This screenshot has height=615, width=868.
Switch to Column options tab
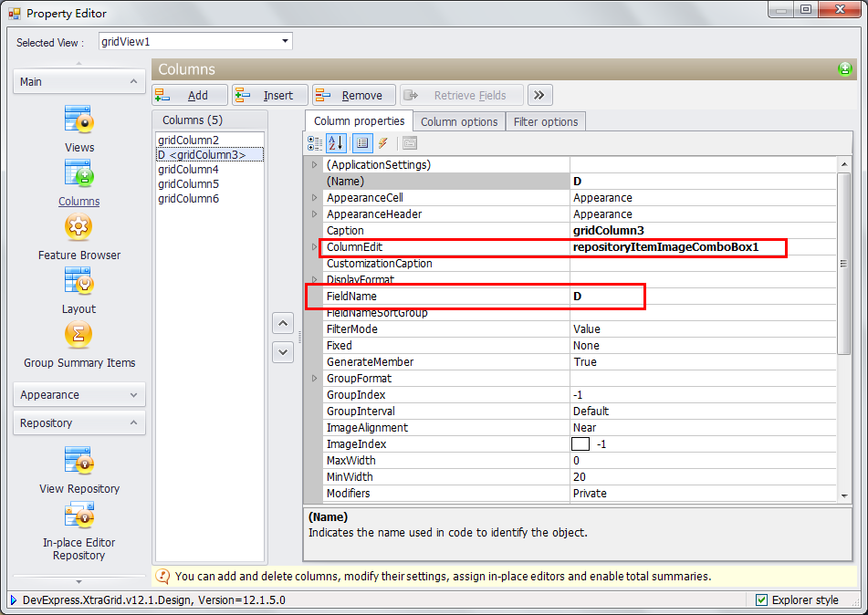coord(459,121)
